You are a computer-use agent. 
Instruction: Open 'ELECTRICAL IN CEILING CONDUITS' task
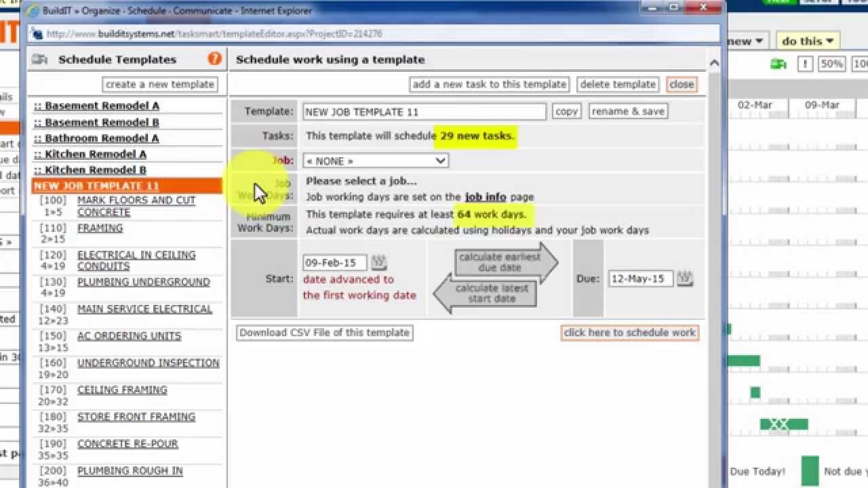pos(136,260)
